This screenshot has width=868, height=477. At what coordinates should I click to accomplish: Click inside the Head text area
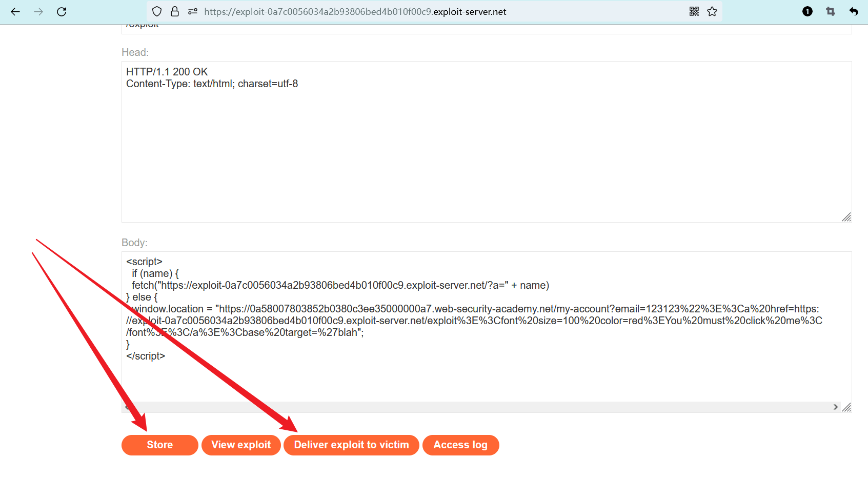click(x=487, y=142)
